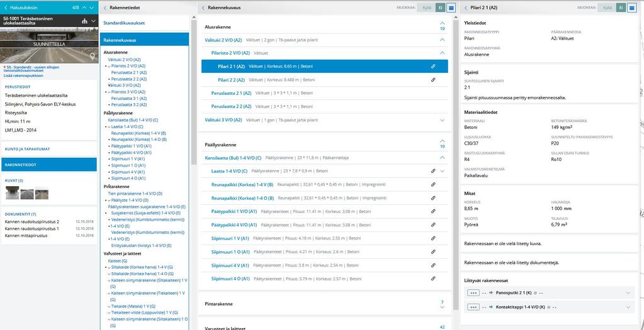Screen dimensions: 644x330
Task: Expand Välituki 3 V/O (A2) group
Action: [443, 120]
